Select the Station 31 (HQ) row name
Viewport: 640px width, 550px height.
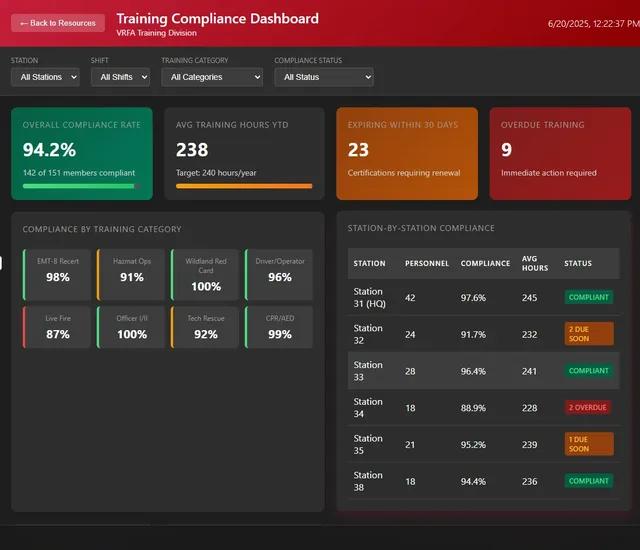(x=369, y=297)
